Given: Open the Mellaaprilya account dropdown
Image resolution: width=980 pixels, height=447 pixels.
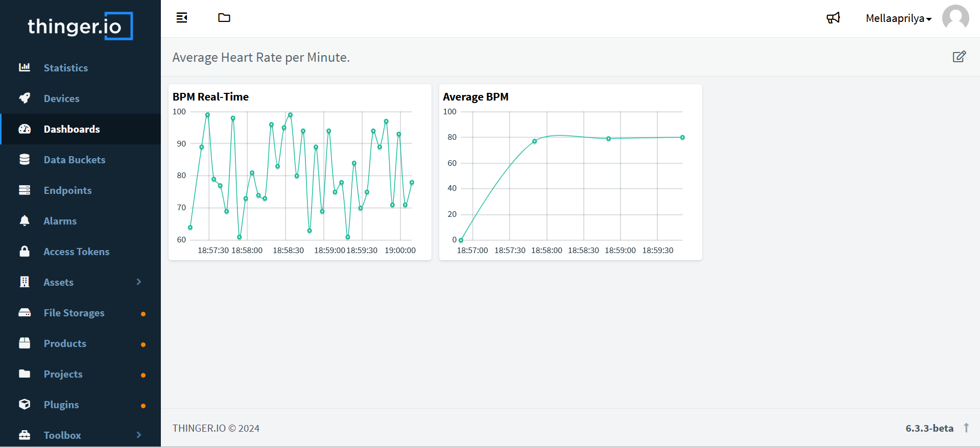Looking at the screenshot, I should (898, 18).
